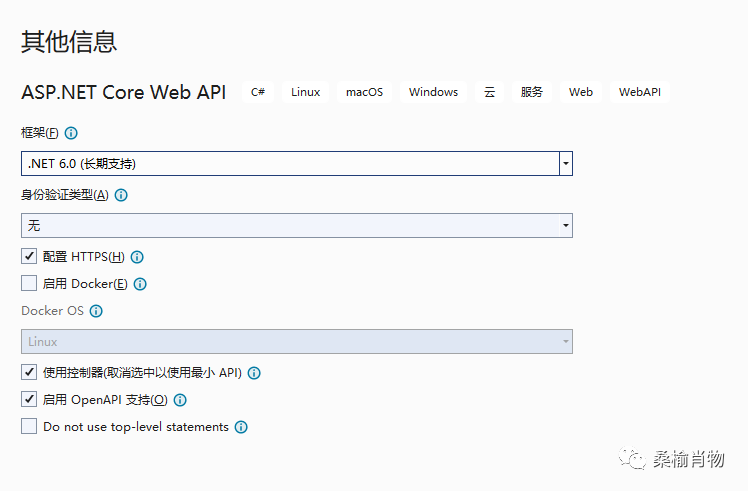Uncheck the 配置 HTTPS(H) checkbox
Screen dimensions: 748x491
click(29, 256)
